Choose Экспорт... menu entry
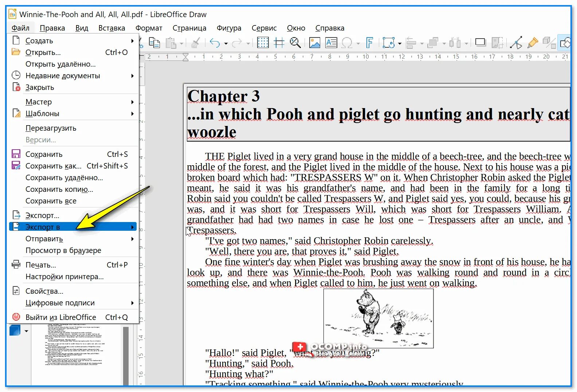Screen dimensions: 577x392 [73, 215]
